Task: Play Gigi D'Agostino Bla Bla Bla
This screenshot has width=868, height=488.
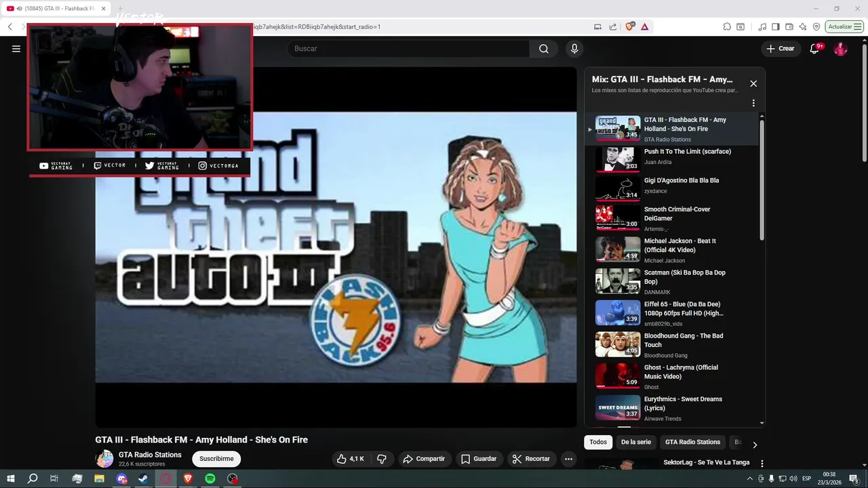Action: [671, 188]
